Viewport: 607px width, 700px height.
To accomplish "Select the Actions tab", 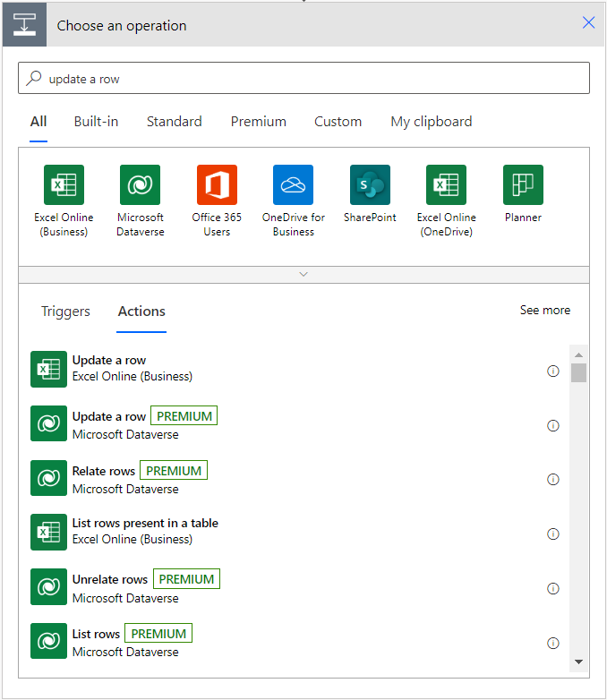I will (x=141, y=312).
